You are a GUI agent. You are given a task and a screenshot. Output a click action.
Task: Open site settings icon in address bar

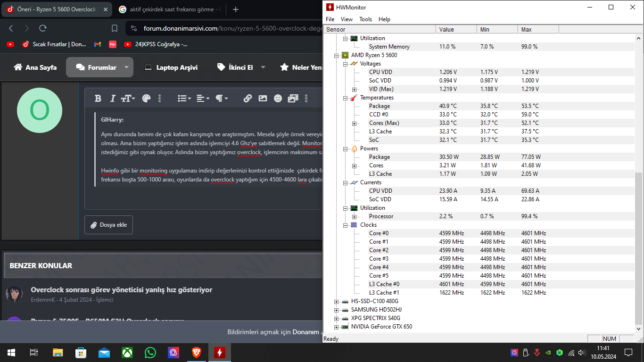click(x=133, y=28)
